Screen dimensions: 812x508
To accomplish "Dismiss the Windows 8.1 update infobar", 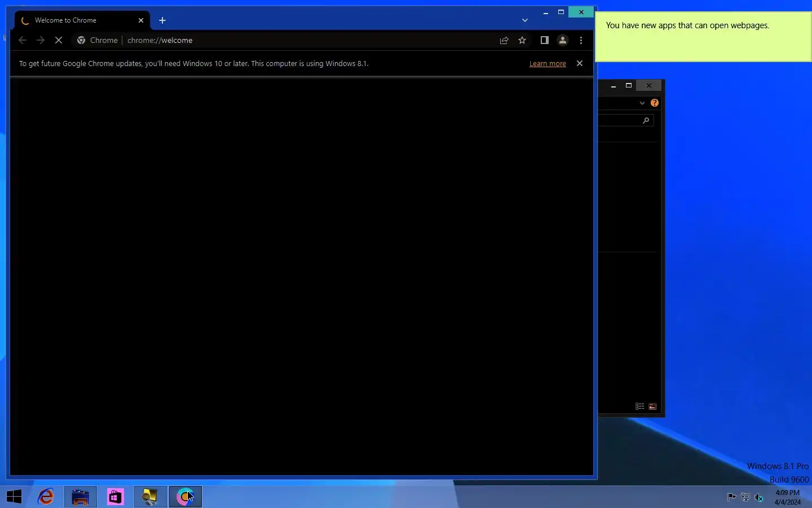I will (580, 63).
